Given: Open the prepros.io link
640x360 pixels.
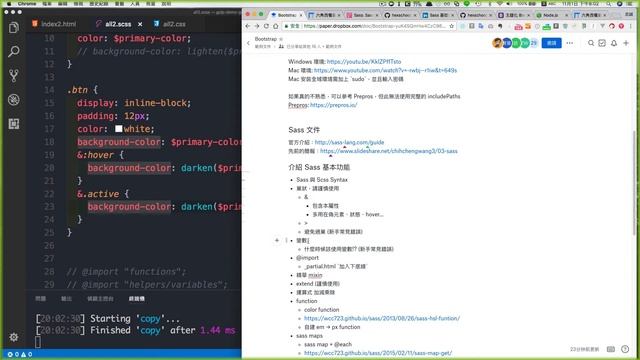Looking at the screenshot, I should pyautogui.click(x=333, y=105).
